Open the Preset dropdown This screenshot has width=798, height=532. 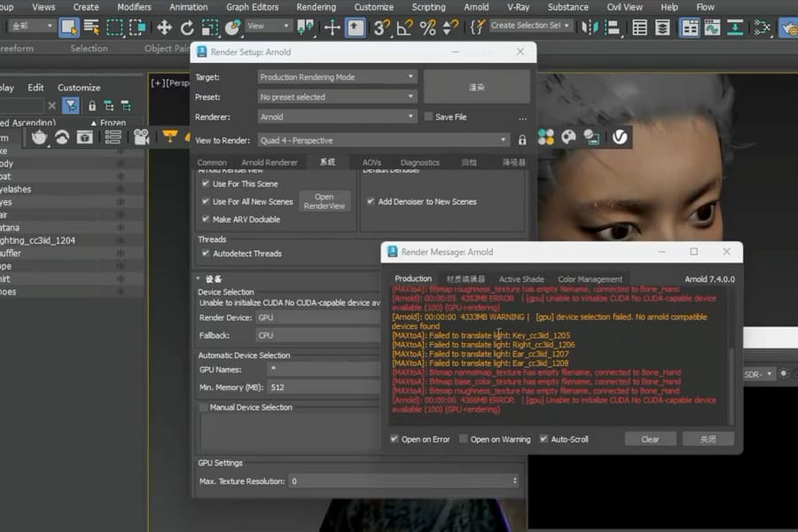(x=337, y=97)
